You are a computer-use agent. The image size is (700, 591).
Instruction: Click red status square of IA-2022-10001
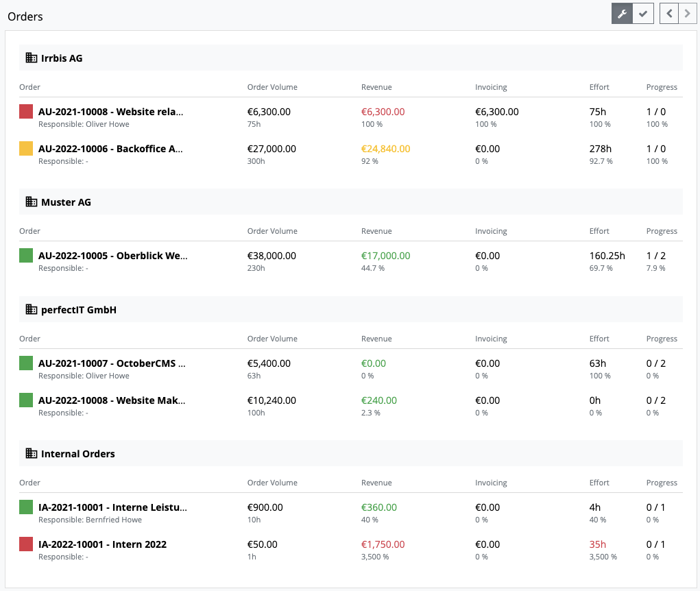point(26,544)
